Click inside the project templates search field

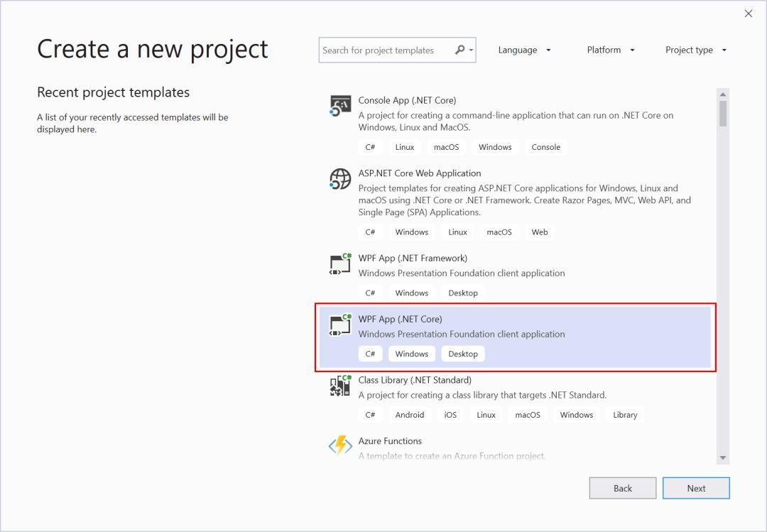(x=391, y=50)
